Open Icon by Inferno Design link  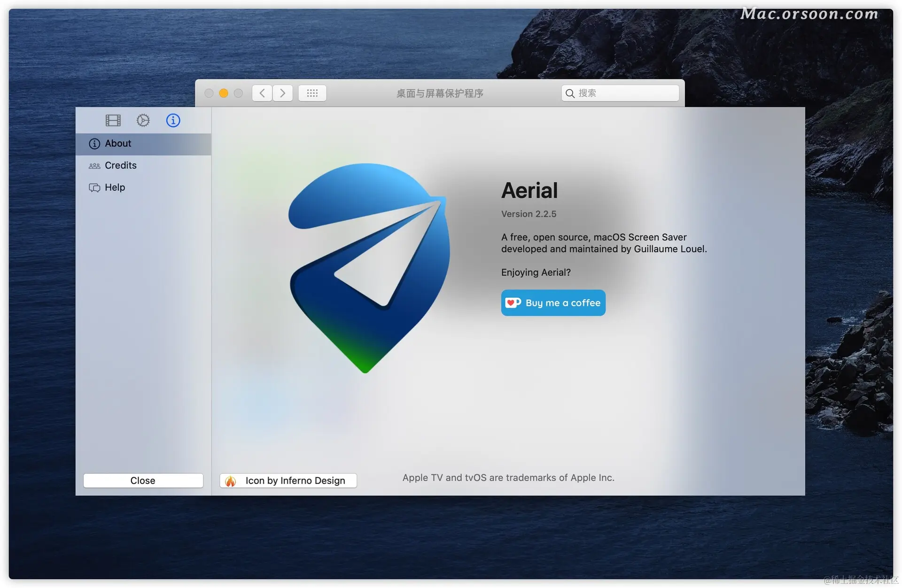pyautogui.click(x=288, y=480)
